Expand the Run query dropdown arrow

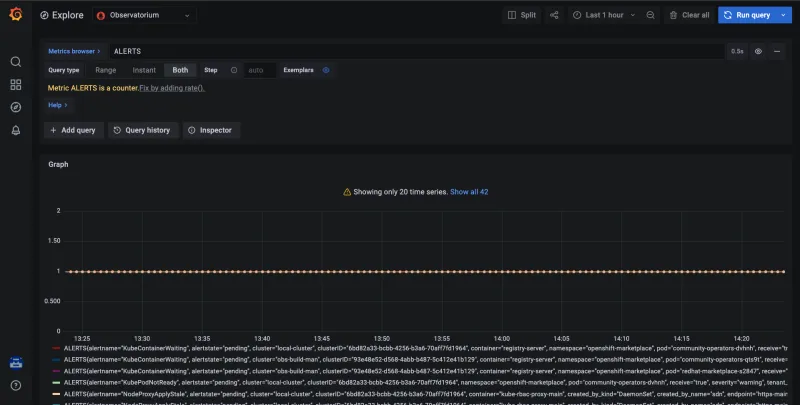[x=781, y=16]
